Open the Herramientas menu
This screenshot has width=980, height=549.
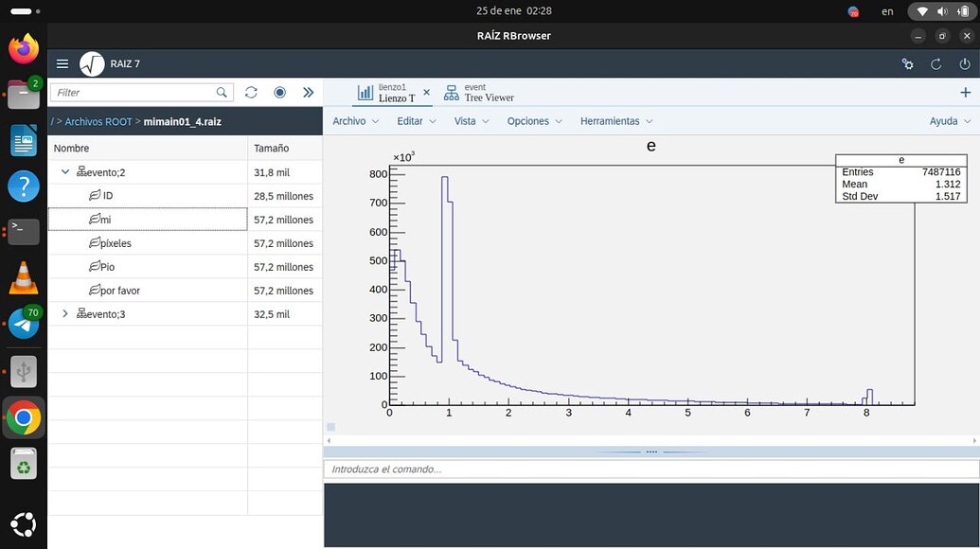(615, 121)
